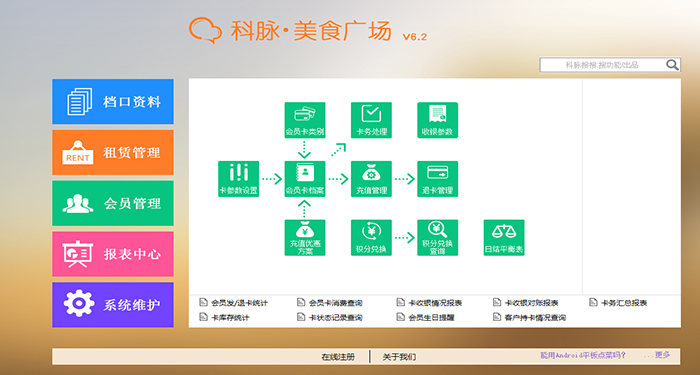The image size is (700, 375).
Task: Open the 收银参数 cashier parameters icon
Action: [x=438, y=120]
